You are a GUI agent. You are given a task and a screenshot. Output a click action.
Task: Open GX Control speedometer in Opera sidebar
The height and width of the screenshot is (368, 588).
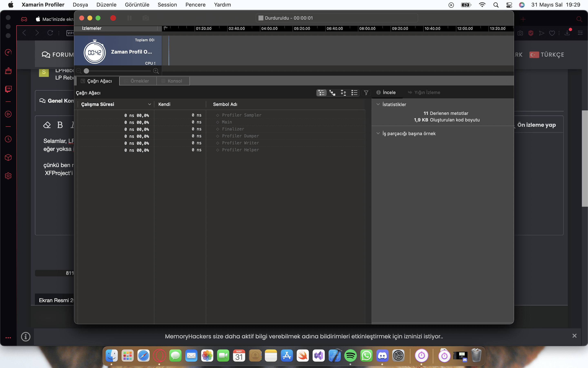coord(8,52)
